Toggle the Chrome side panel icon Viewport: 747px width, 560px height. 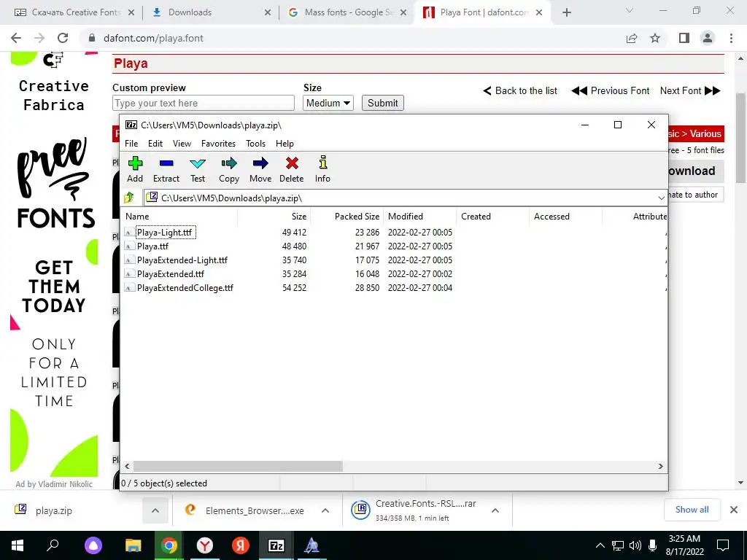tap(684, 38)
